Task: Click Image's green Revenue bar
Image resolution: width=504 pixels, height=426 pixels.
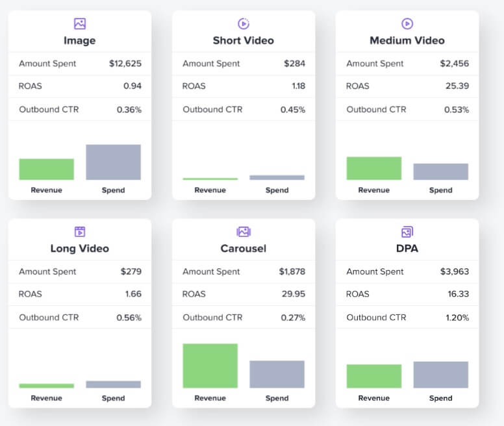Action: [46, 169]
